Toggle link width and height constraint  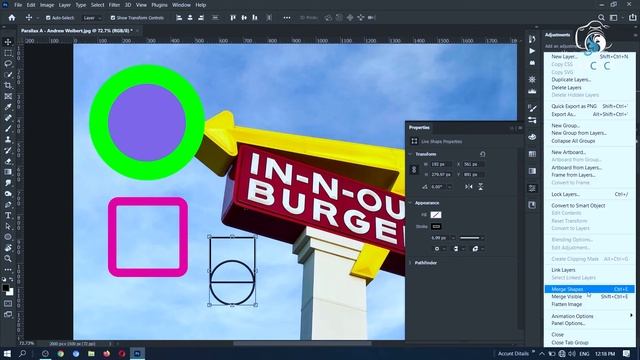[413, 169]
